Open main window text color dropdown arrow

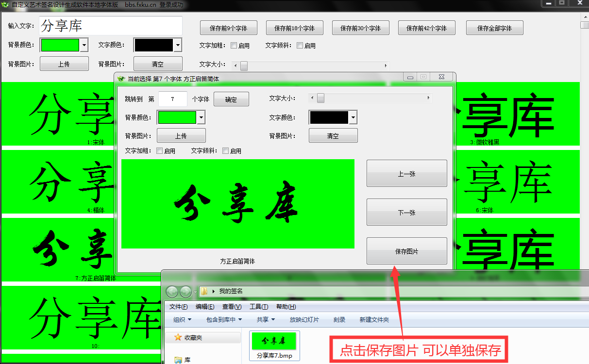pyautogui.click(x=178, y=45)
